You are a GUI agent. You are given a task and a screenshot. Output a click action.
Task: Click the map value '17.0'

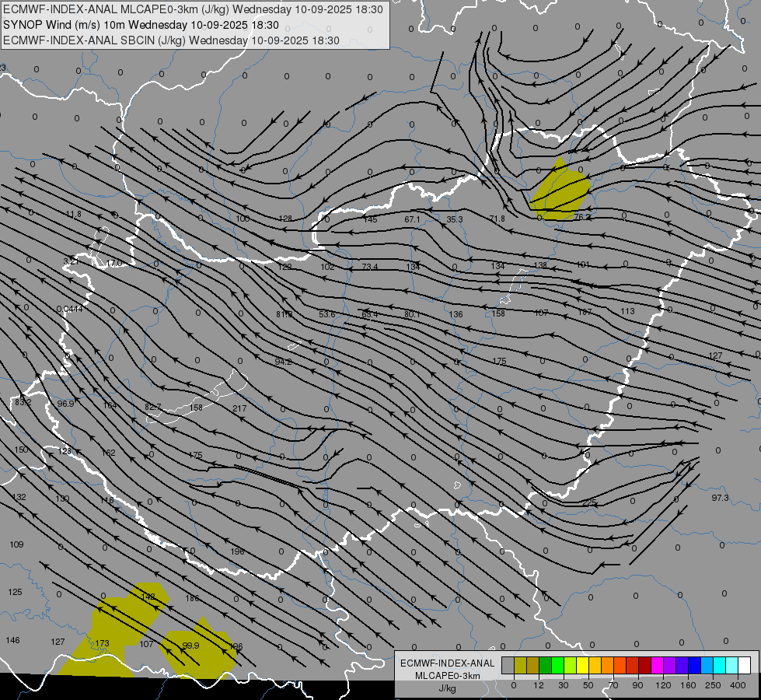pos(114,263)
